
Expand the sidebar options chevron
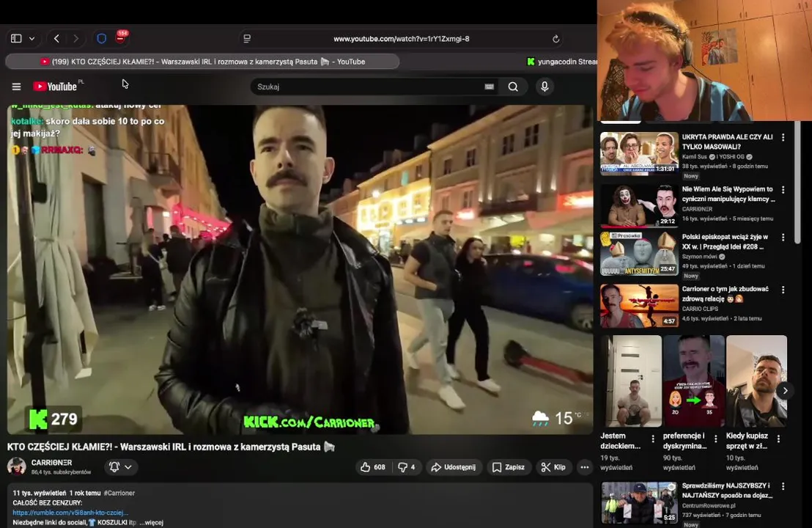click(32, 38)
